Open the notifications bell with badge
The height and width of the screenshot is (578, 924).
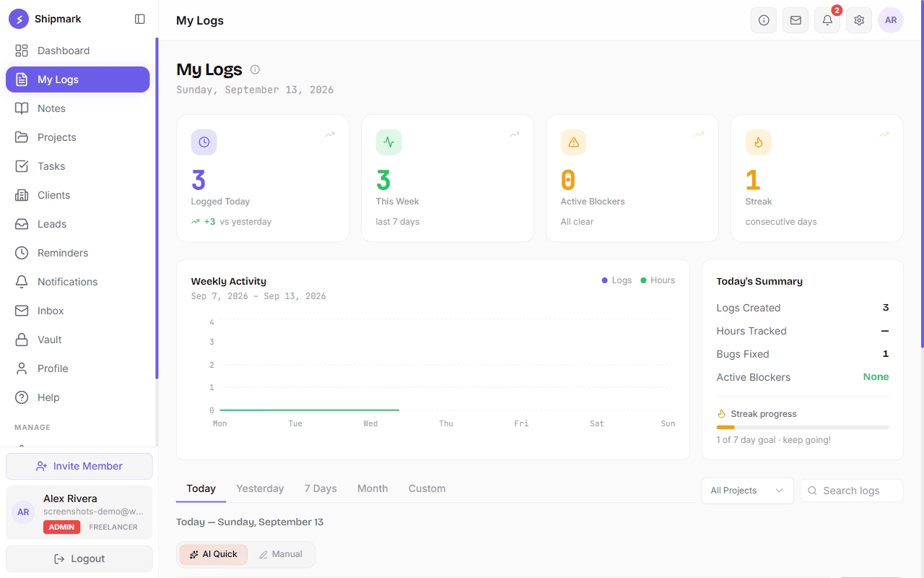click(827, 20)
